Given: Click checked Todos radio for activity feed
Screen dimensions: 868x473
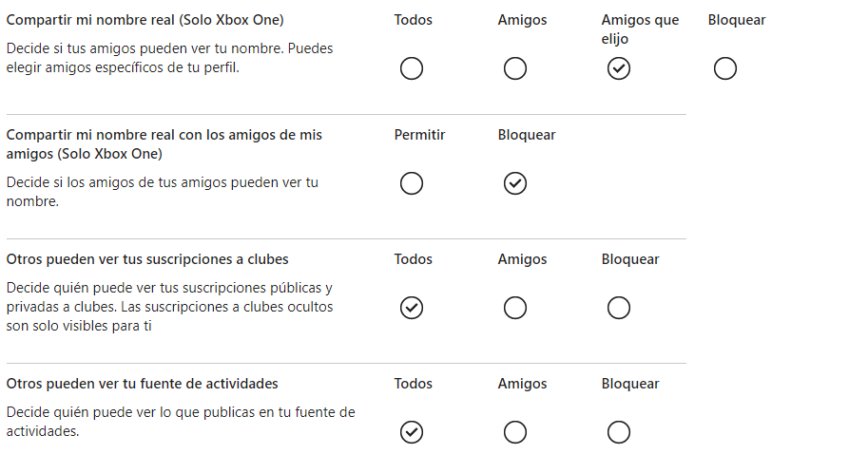Looking at the screenshot, I should point(412,432).
